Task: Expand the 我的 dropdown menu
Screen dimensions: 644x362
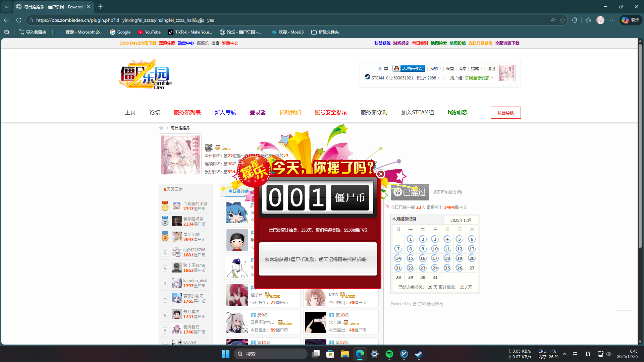Action: pos(435,68)
